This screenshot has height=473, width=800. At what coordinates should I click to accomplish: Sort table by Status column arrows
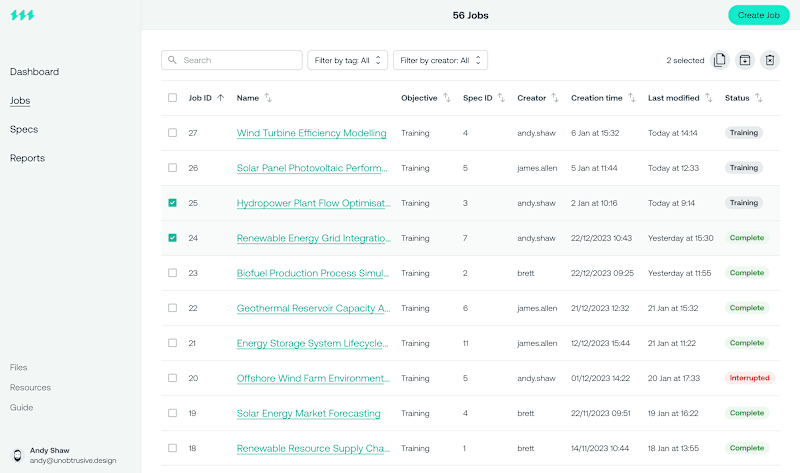click(759, 98)
